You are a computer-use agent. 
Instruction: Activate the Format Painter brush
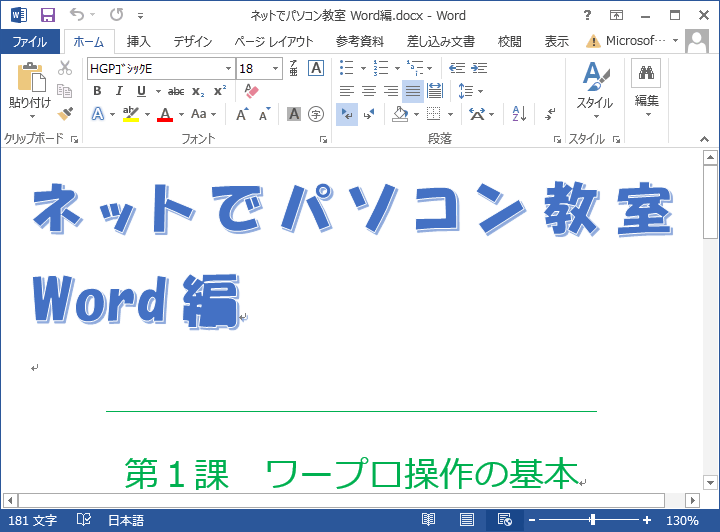65,113
